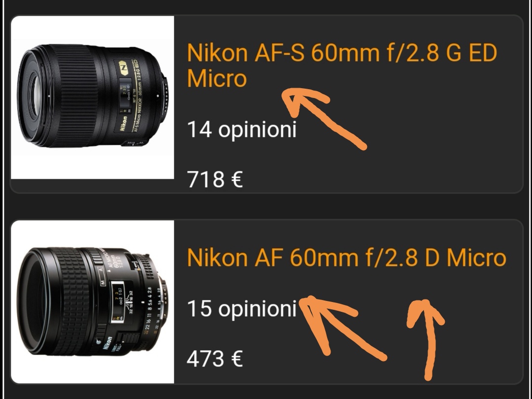
Task: Open the Nikon AF-S 60mm f/2.8 G ED Micro link
Action: [x=342, y=66]
